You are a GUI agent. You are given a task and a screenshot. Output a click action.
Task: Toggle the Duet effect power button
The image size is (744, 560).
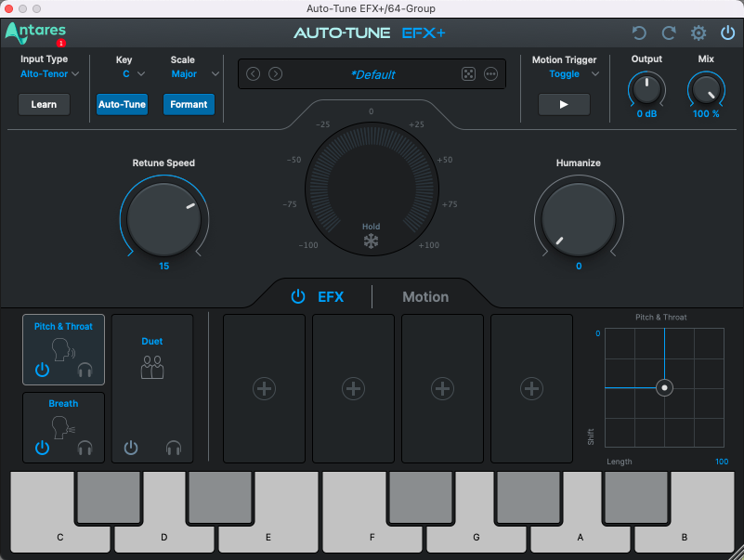click(x=131, y=448)
